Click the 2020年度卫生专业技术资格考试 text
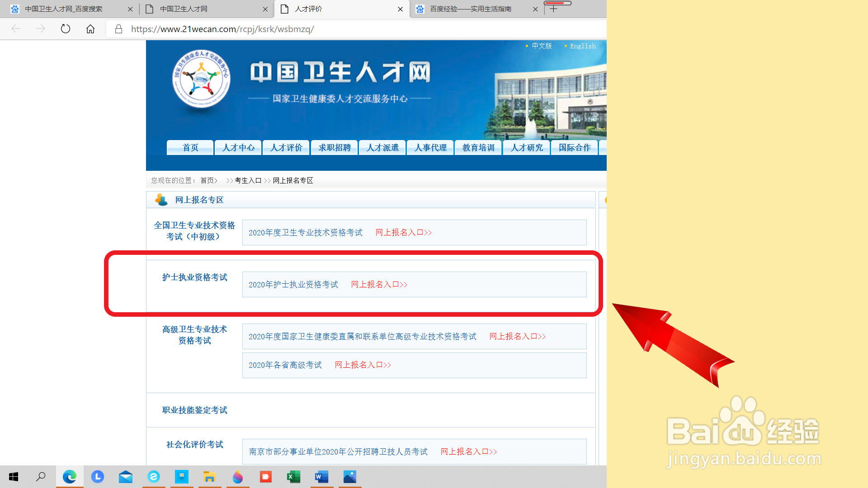Viewport: 868px width, 488px height. 306,233
